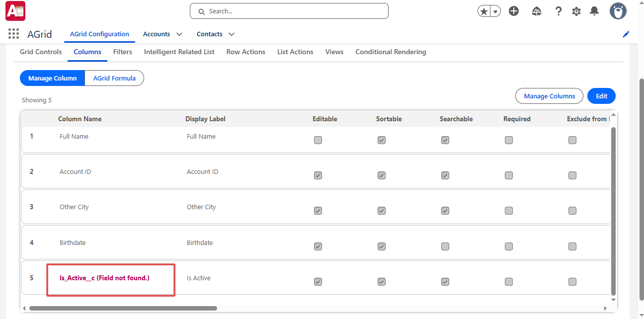Click the table horizontal scrollbar thumb
Viewport: 644px width, 319px height.
(x=123, y=308)
